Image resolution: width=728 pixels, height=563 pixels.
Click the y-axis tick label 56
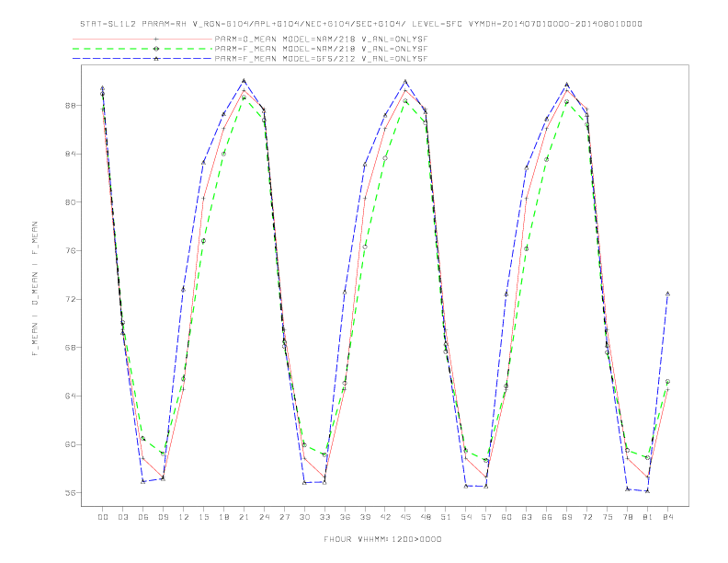[71, 493]
